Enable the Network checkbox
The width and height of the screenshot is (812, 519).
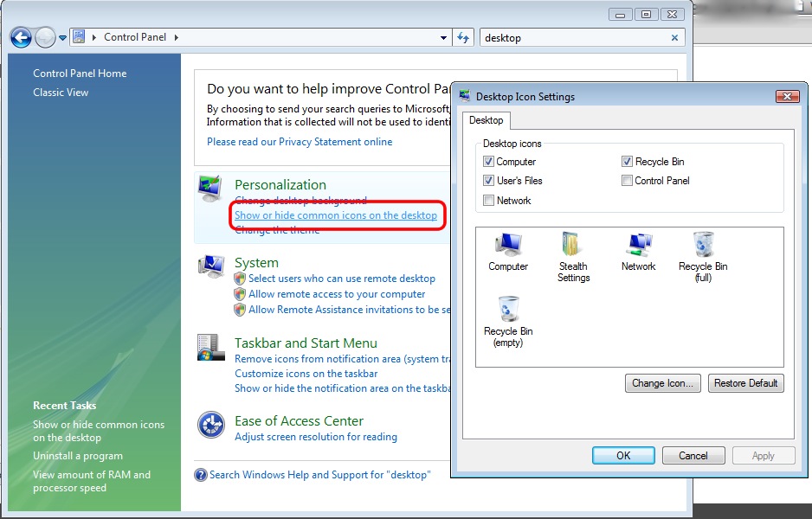(488, 201)
